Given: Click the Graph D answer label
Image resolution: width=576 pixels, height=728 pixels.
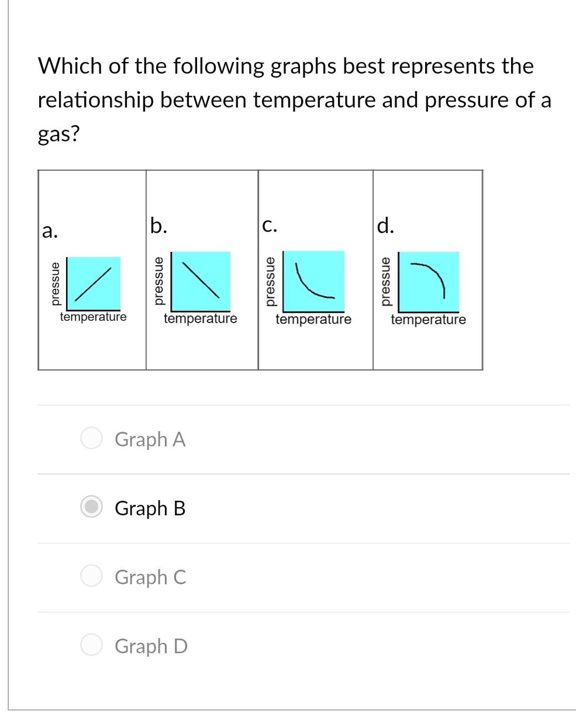Looking at the screenshot, I should [x=151, y=646].
